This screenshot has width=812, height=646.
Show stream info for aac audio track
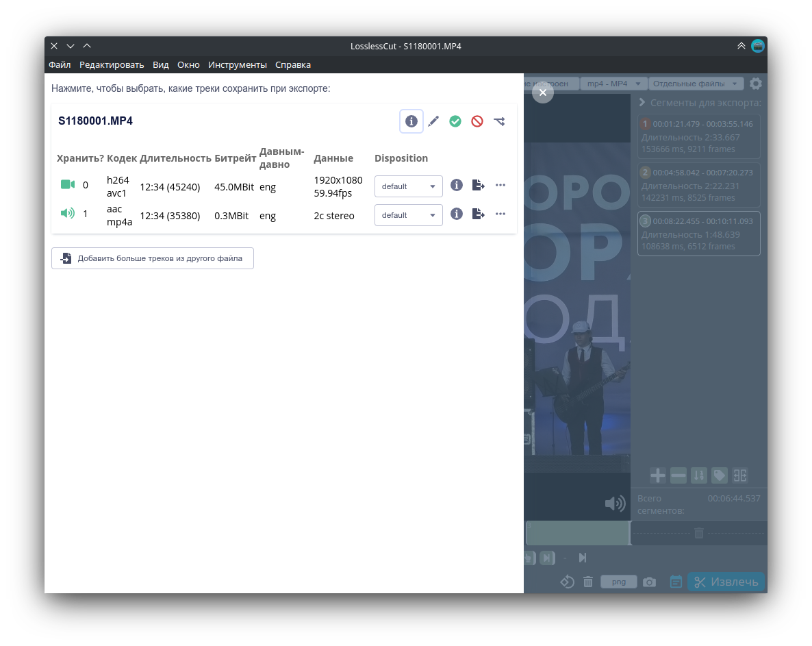coord(456,214)
